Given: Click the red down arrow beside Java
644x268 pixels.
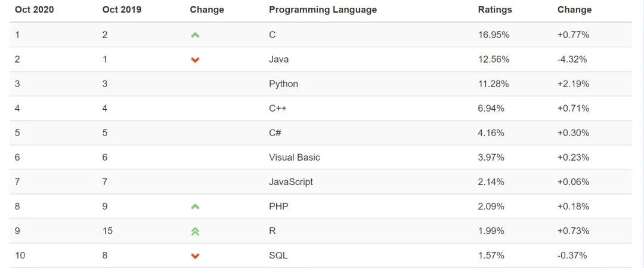Looking at the screenshot, I should pos(195,60).
